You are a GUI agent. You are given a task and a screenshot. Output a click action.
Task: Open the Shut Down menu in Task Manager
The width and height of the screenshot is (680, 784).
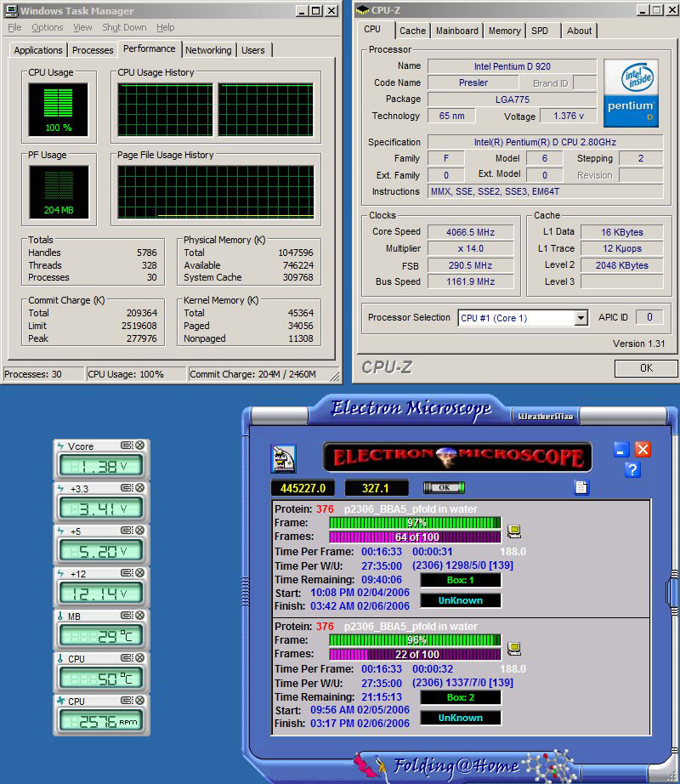click(x=124, y=27)
